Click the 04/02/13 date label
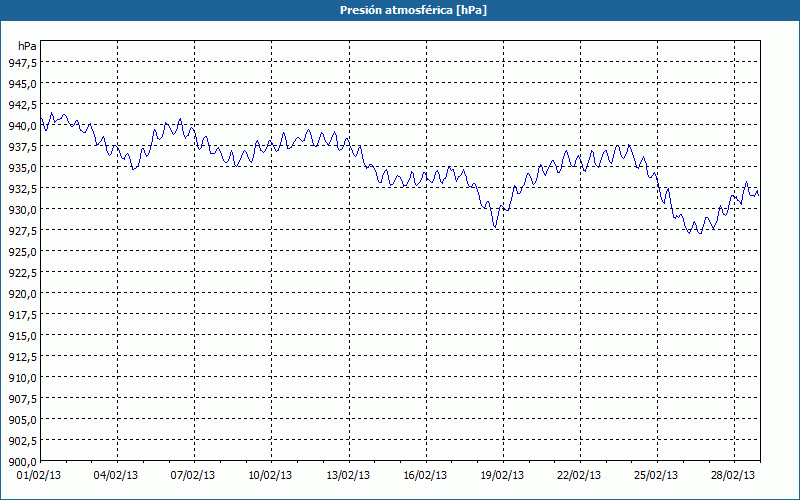This screenshot has width=800, height=500. (x=115, y=475)
